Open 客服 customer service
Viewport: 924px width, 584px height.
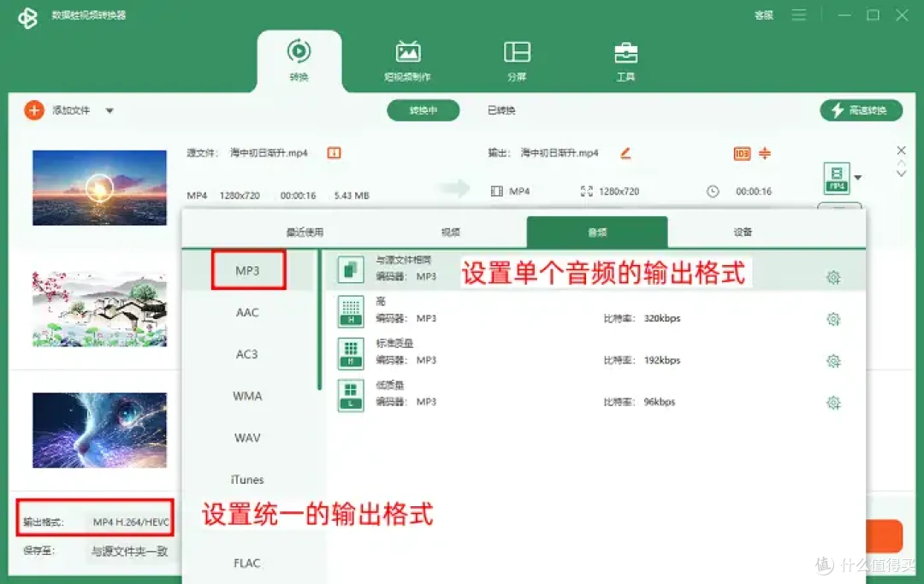(x=764, y=15)
